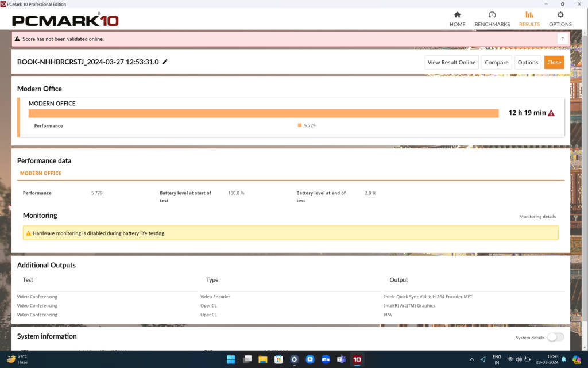Click the result name BOOK-NHHBRCRSTJ_2024-03-27 12:53:31.0

point(88,62)
